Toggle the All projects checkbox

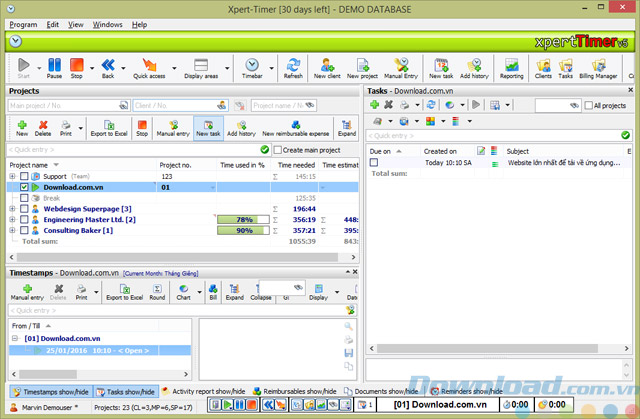pos(587,104)
